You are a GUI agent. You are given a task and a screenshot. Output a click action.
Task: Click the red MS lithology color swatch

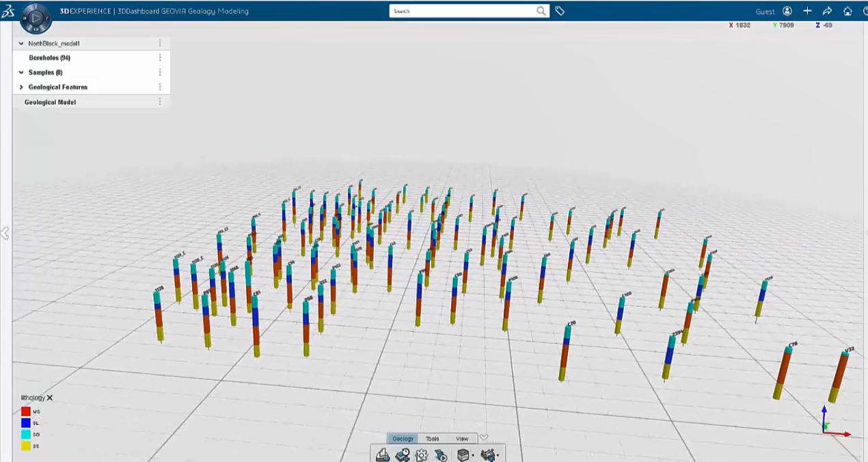(x=26, y=411)
